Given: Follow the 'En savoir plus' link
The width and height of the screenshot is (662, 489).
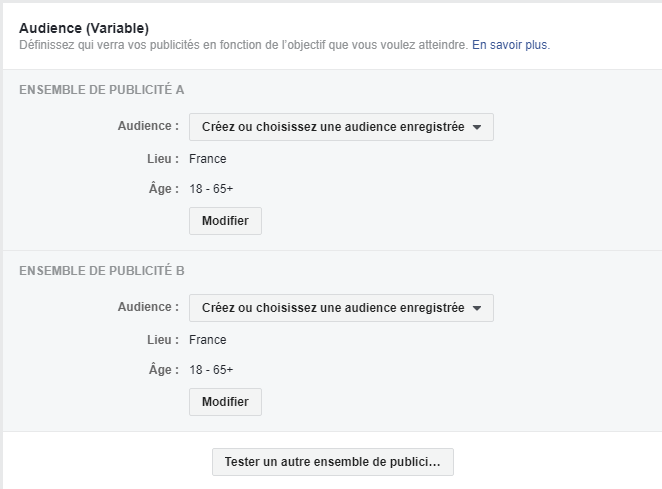Looking at the screenshot, I should pyautogui.click(x=510, y=45).
